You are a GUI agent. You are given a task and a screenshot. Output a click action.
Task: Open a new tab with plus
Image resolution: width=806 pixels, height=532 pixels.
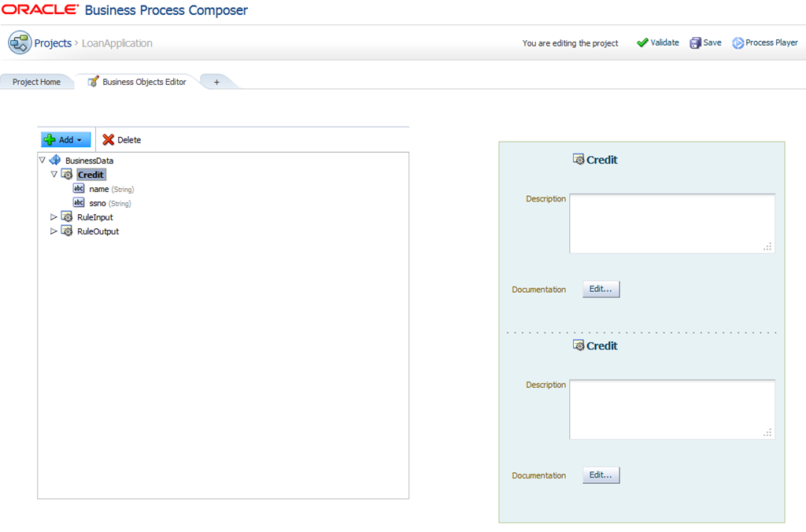click(x=216, y=82)
